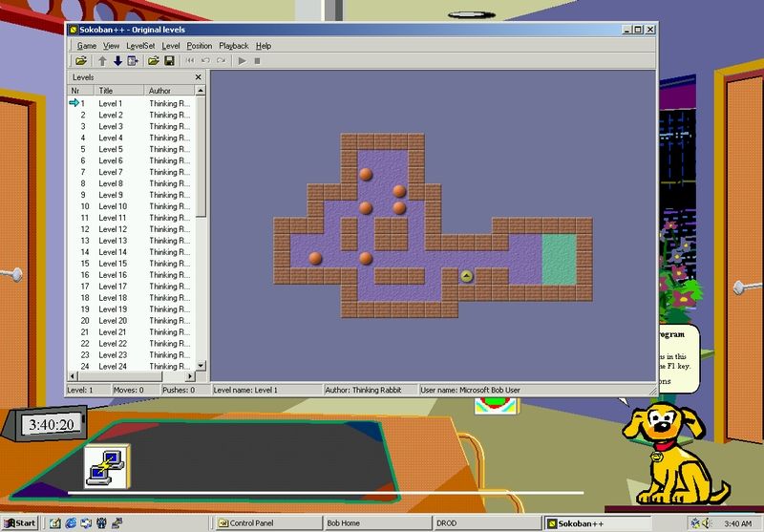Image resolution: width=764 pixels, height=532 pixels.
Task: Select Level 10 in the levels list
Action: click(x=132, y=206)
